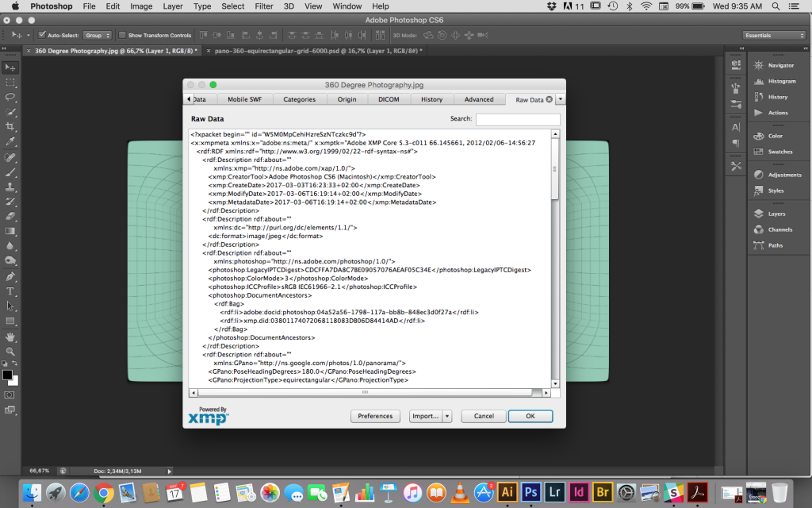Open the Histogram panel
Screen dimensions: 812x508
pyautogui.click(x=781, y=81)
